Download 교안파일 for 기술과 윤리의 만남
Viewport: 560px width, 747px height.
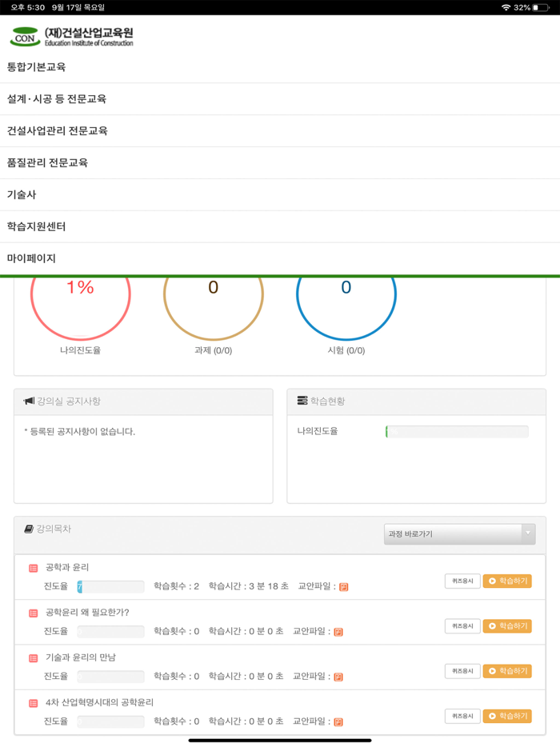(338, 677)
